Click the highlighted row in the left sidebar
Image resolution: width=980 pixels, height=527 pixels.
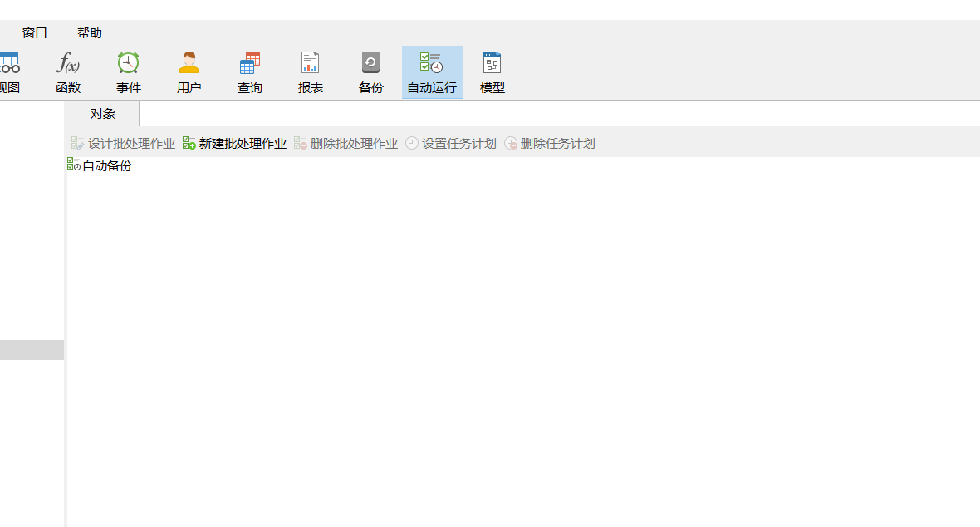click(32, 350)
